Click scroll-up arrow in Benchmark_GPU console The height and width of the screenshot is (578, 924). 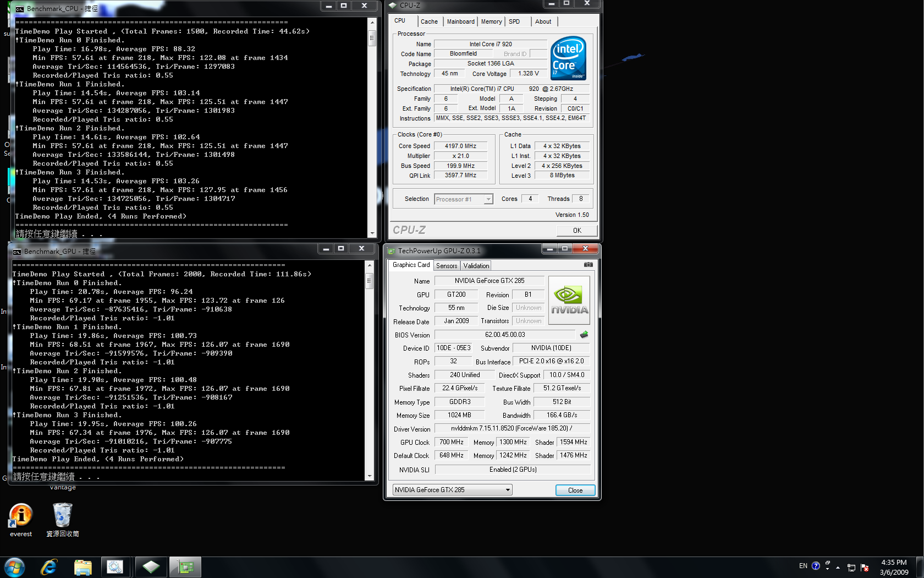[370, 265]
